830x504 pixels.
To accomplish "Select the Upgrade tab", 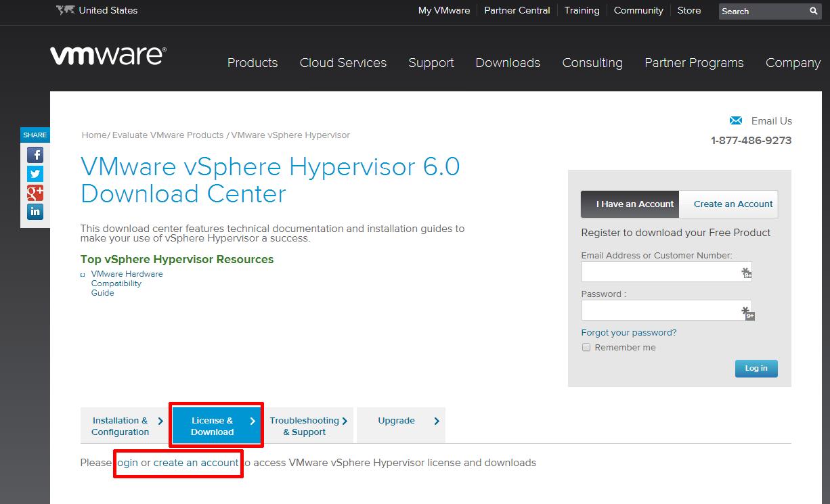I will [401, 426].
